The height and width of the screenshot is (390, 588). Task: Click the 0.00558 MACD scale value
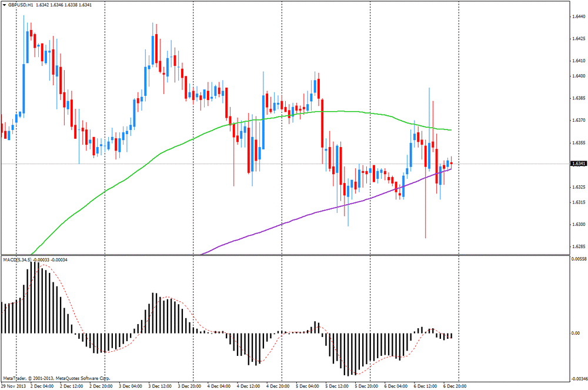click(x=579, y=259)
